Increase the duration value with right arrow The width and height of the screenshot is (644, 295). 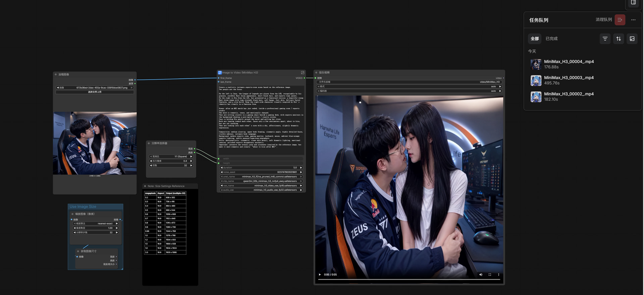tap(301, 168)
